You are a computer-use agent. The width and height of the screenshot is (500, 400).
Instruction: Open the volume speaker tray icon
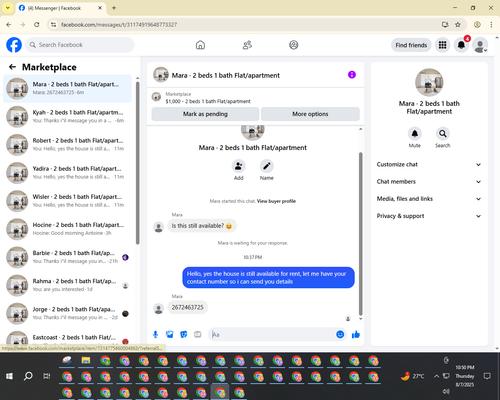446,391
